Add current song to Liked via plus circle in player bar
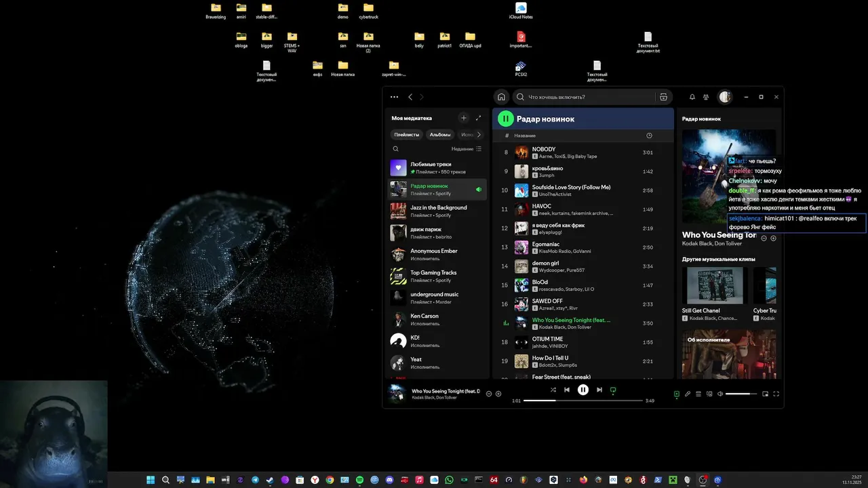The width and height of the screenshot is (868, 488). [498, 394]
